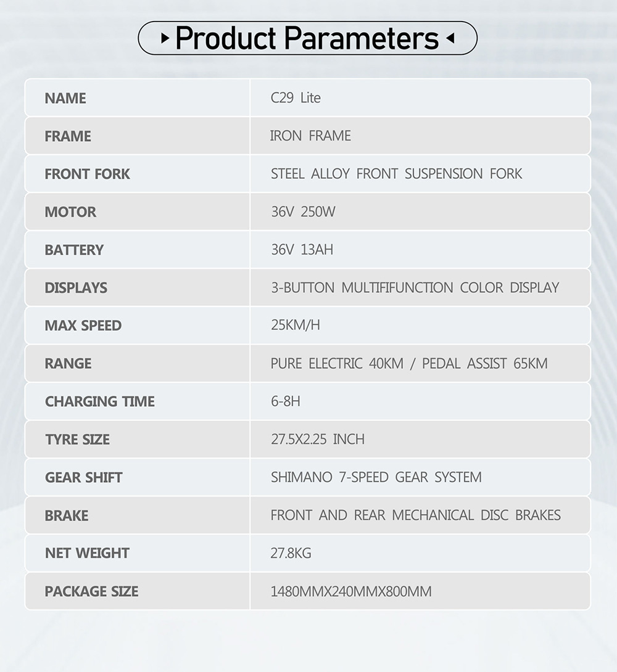Click the FRONT FORK label
This screenshot has width=617, height=672.
click(x=87, y=174)
